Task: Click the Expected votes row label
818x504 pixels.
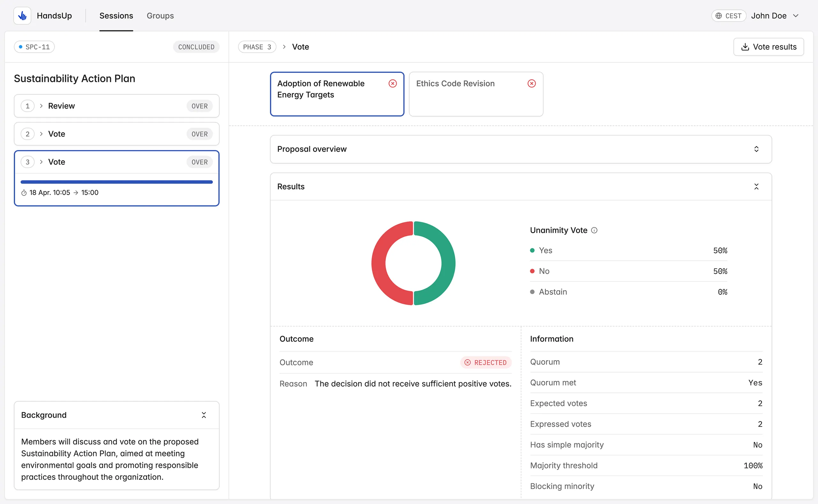Action: tap(559, 403)
